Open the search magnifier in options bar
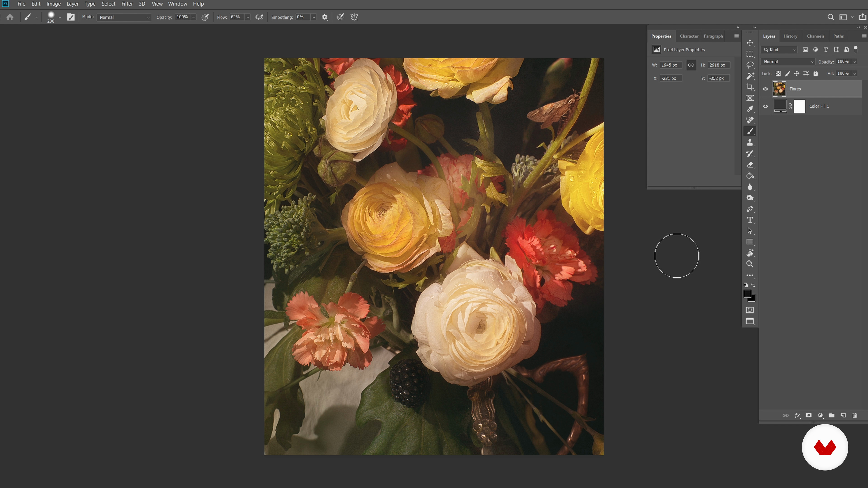Image resolution: width=868 pixels, height=488 pixels. point(831,17)
